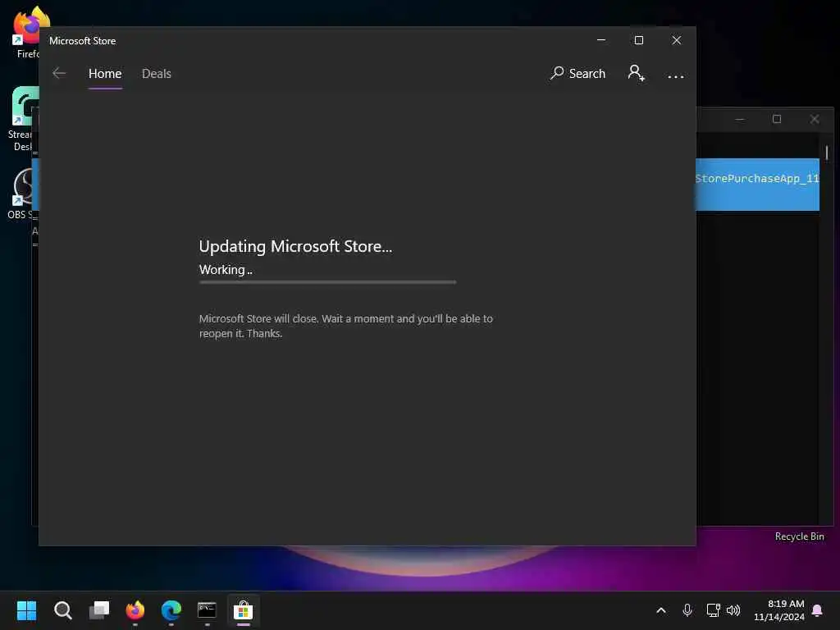Click the "Updating Microsoft Store..." heading
840x630 pixels.
(x=295, y=246)
